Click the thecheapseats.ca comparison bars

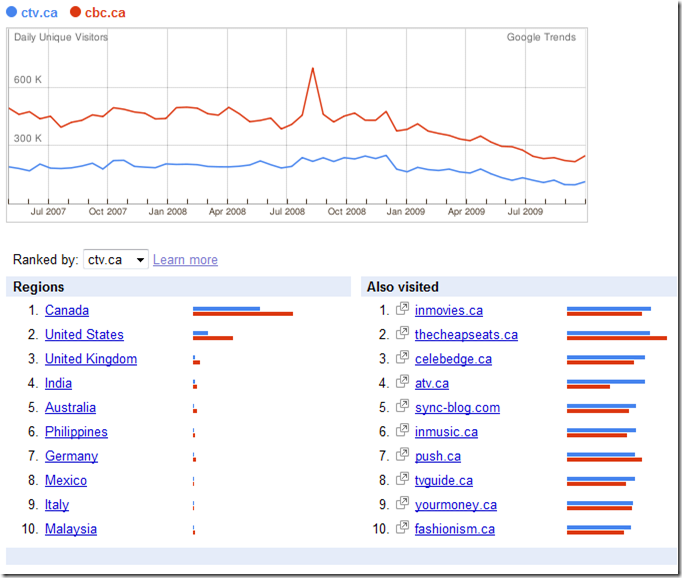617,335
